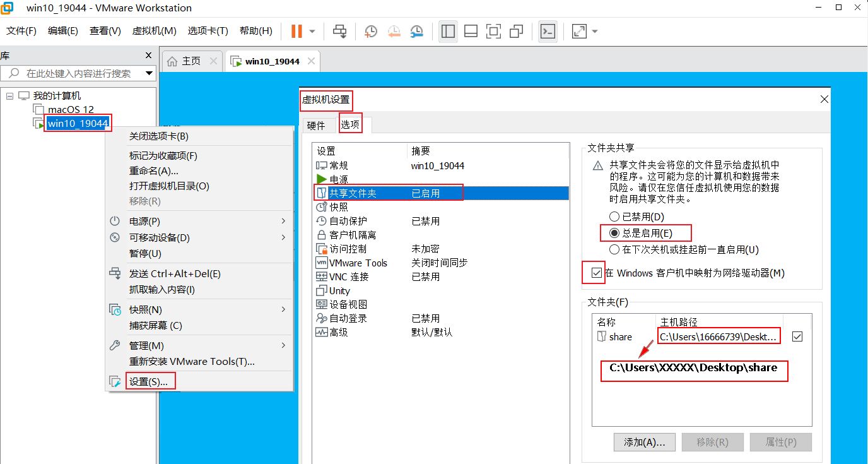This screenshot has width=868, height=464.
Task: Expand the library search box dropdown arrow
Action: [x=150, y=73]
